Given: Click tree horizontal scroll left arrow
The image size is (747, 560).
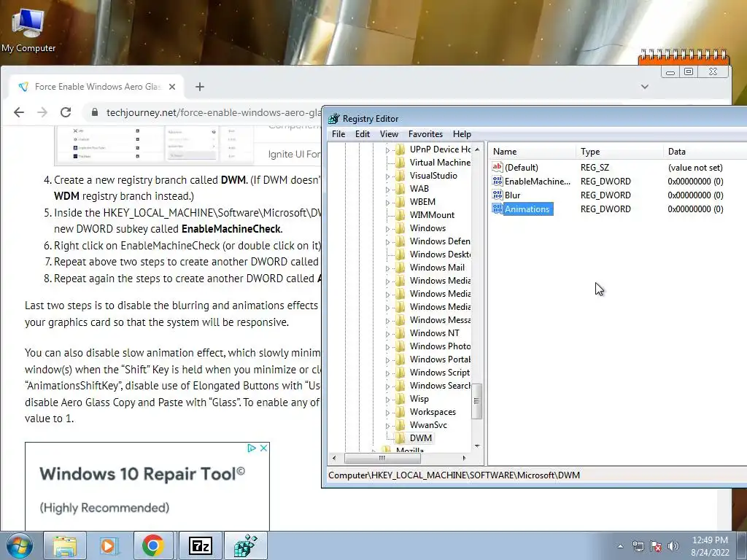Looking at the screenshot, I should 334,458.
